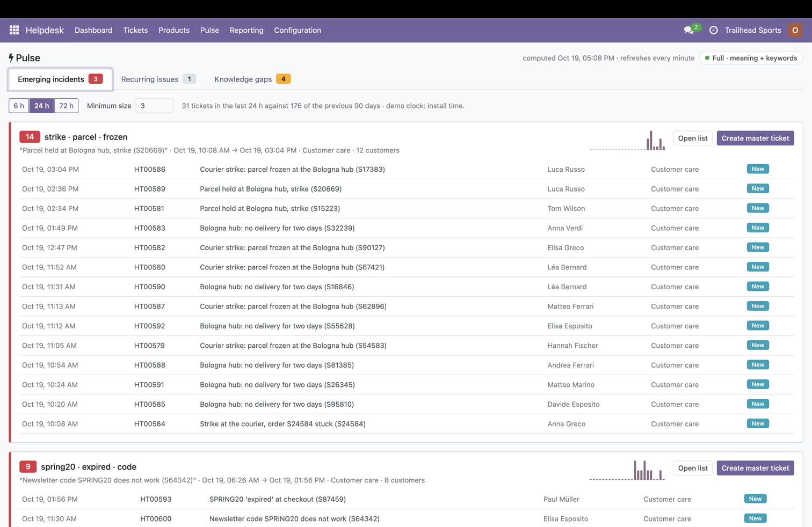812x527 pixels.
Task: Click the Minimum size input field
Action: (x=154, y=106)
